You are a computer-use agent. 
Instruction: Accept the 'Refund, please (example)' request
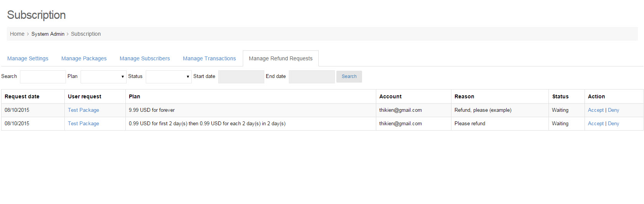595,110
